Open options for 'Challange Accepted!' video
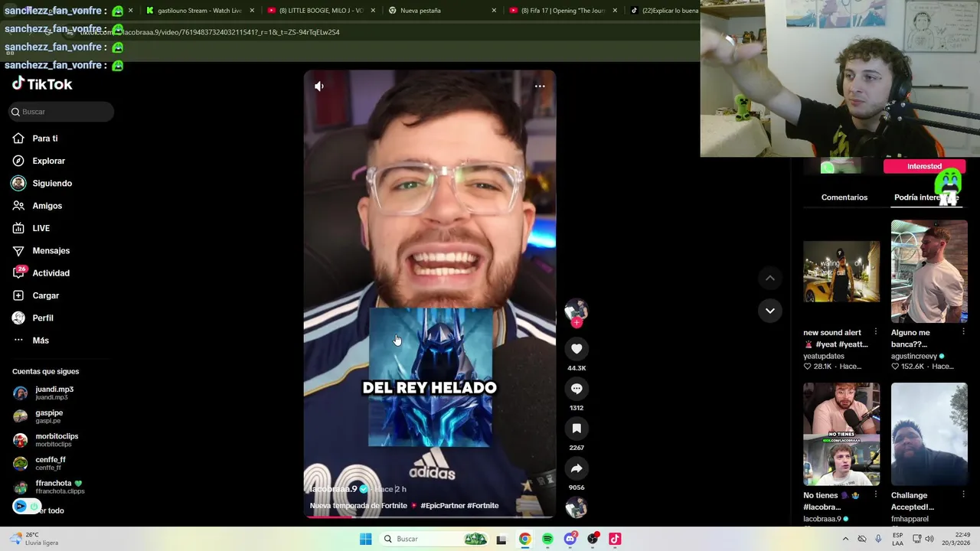980x551 pixels. click(963, 495)
